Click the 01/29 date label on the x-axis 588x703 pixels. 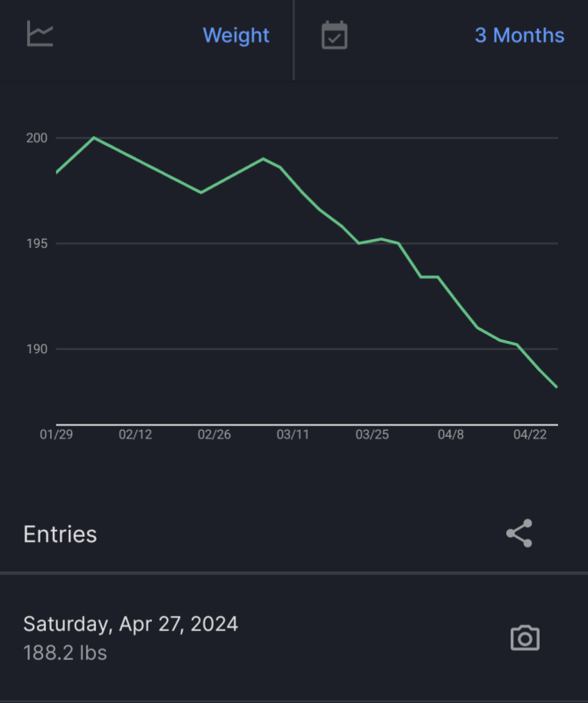coord(56,435)
